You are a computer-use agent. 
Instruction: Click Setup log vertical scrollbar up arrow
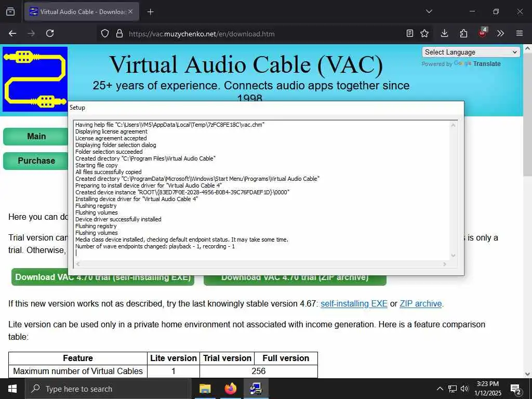click(453, 125)
